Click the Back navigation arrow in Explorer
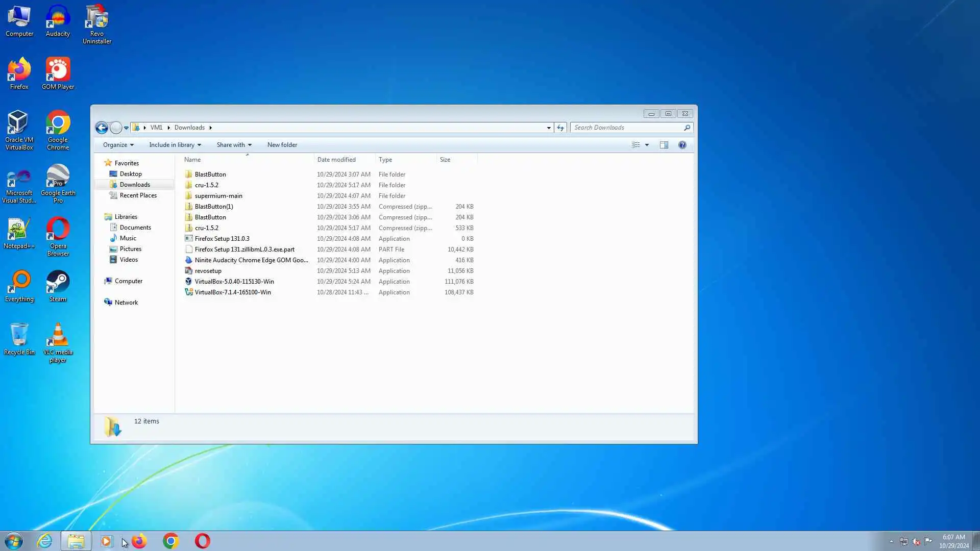This screenshot has height=551, width=980. point(102,128)
